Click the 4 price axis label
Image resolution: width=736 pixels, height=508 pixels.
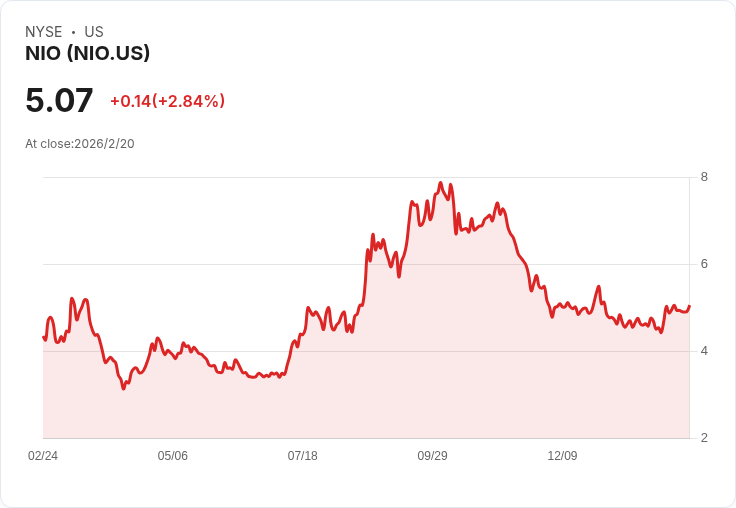click(704, 351)
